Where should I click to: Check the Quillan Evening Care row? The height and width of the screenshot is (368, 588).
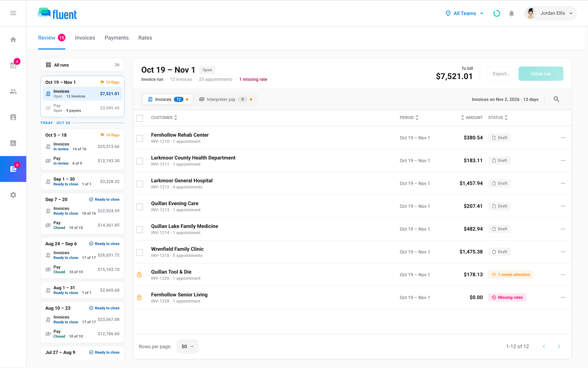point(140,207)
